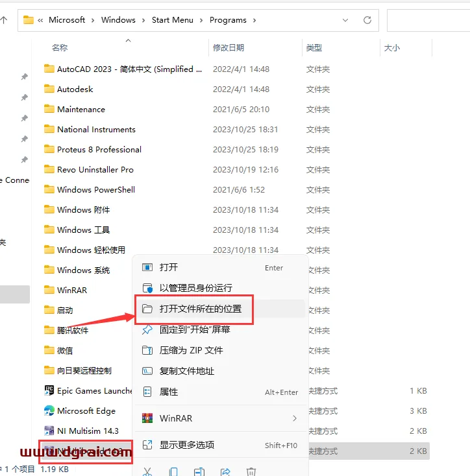Click Programs breadcrumb in address bar

coord(228,20)
